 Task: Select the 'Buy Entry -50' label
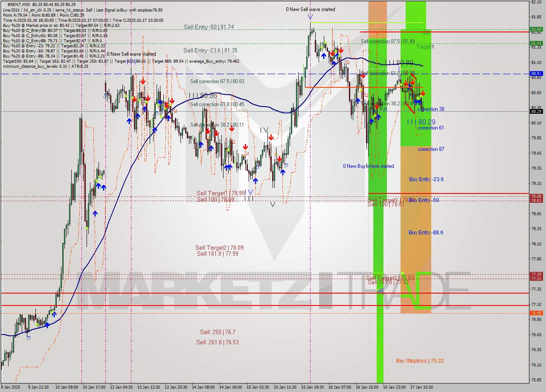(424, 200)
